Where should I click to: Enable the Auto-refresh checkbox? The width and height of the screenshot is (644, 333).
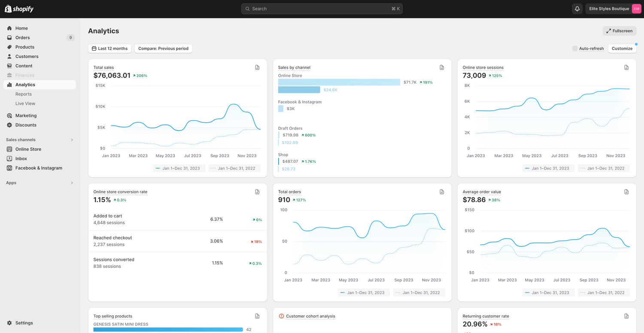point(575,48)
